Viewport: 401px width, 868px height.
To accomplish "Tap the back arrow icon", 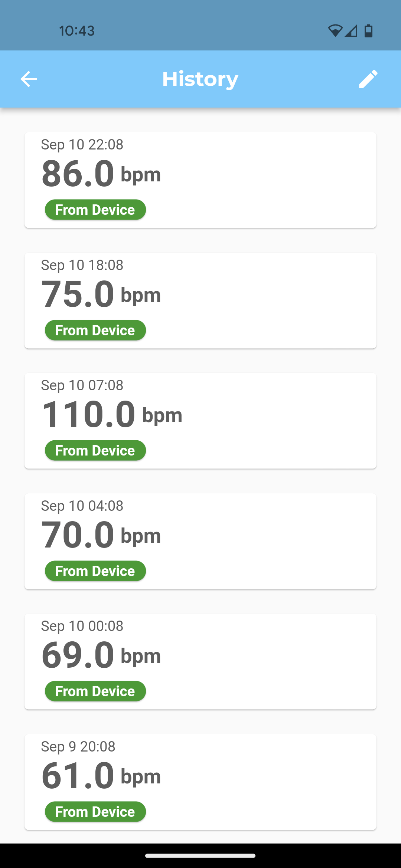I will click(29, 79).
